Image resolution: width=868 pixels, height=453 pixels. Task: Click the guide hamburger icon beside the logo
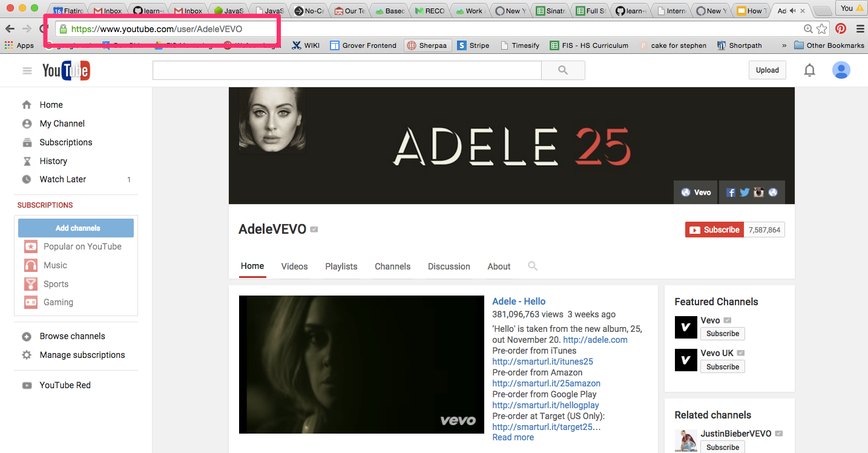click(27, 70)
